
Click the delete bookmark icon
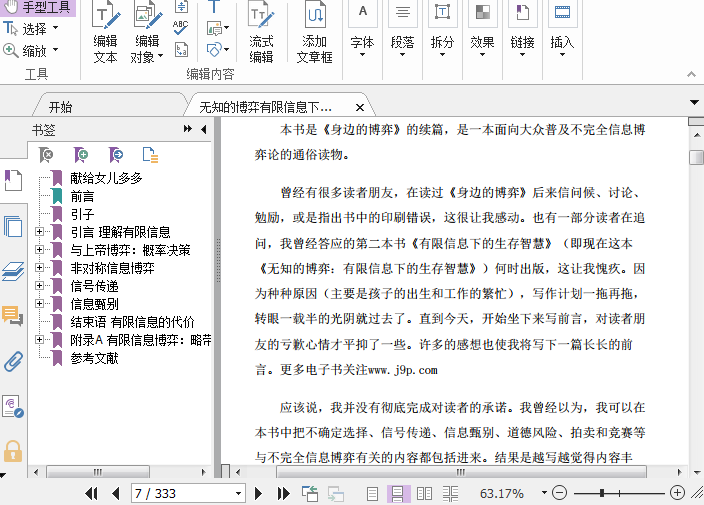(x=46, y=155)
